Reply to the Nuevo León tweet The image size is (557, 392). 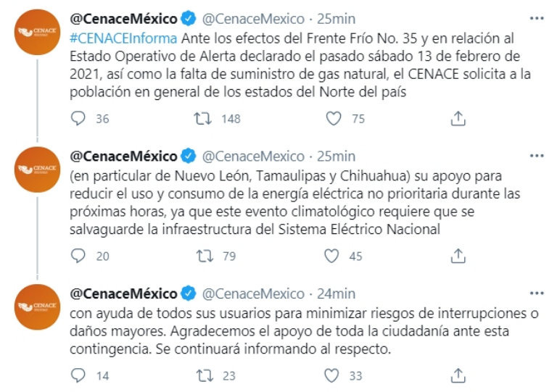79,256
